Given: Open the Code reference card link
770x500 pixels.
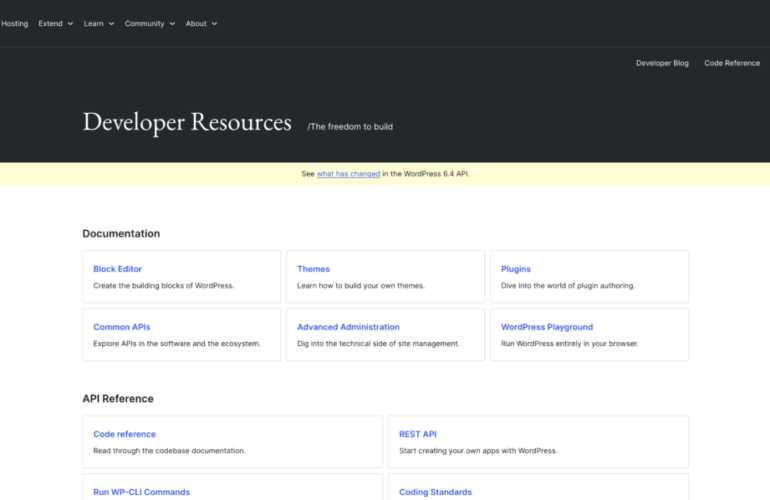Looking at the screenshot, I should [124, 434].
